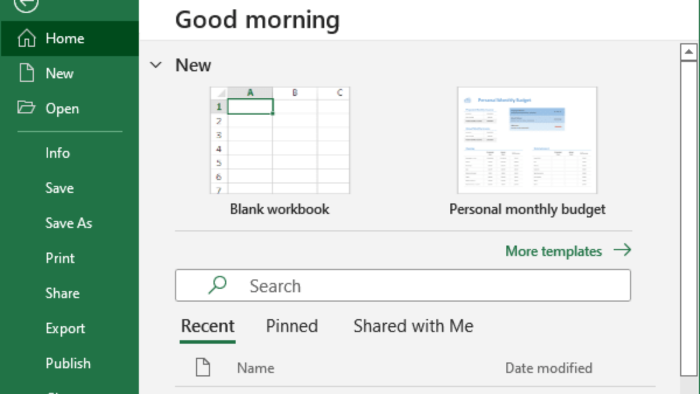Choose Save from the sidebar
700x394 pixels.
(x=59, y=188)
